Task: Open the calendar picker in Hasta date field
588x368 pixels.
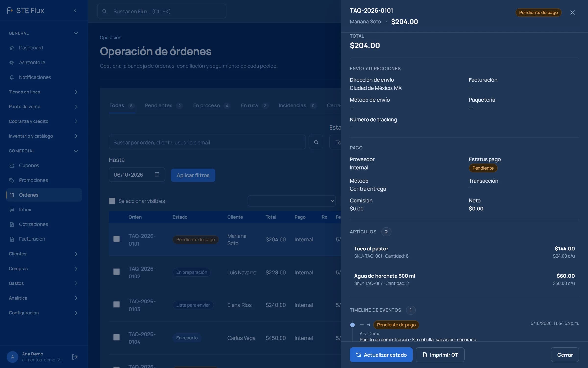Action: click(x=157, y=174)
